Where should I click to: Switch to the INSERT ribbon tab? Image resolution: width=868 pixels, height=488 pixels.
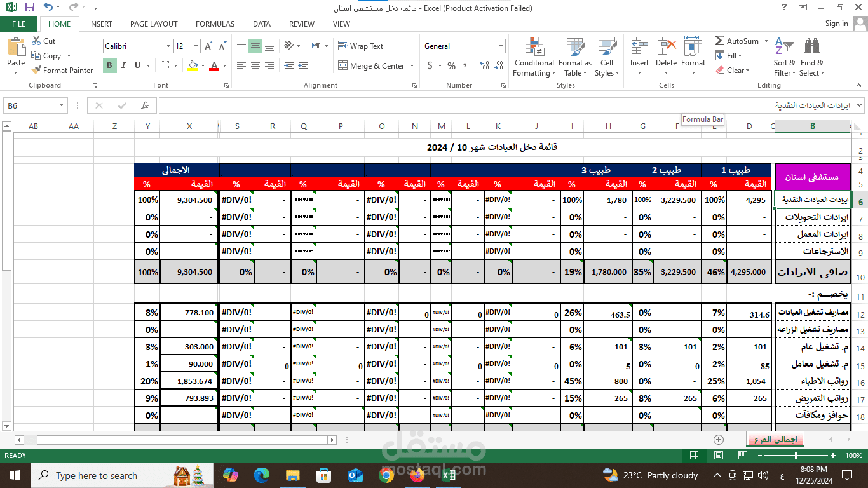(100, 24)
